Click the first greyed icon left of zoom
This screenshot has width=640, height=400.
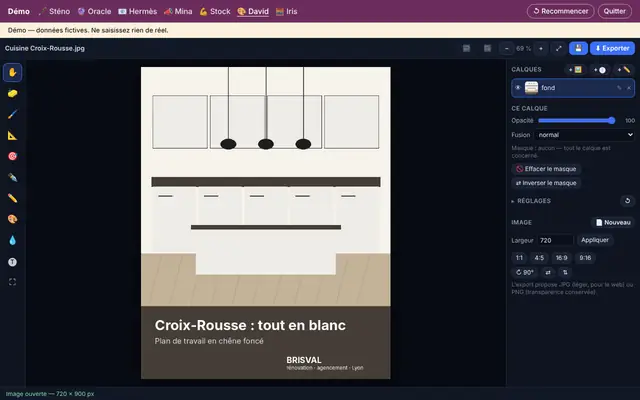[x=466, y=48]
